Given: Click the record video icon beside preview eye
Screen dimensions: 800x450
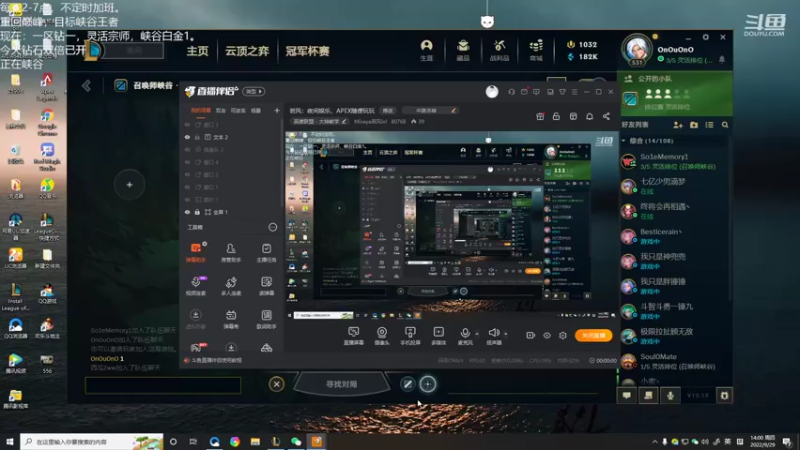Looking at the screenshot, I should tap(531, 335).
